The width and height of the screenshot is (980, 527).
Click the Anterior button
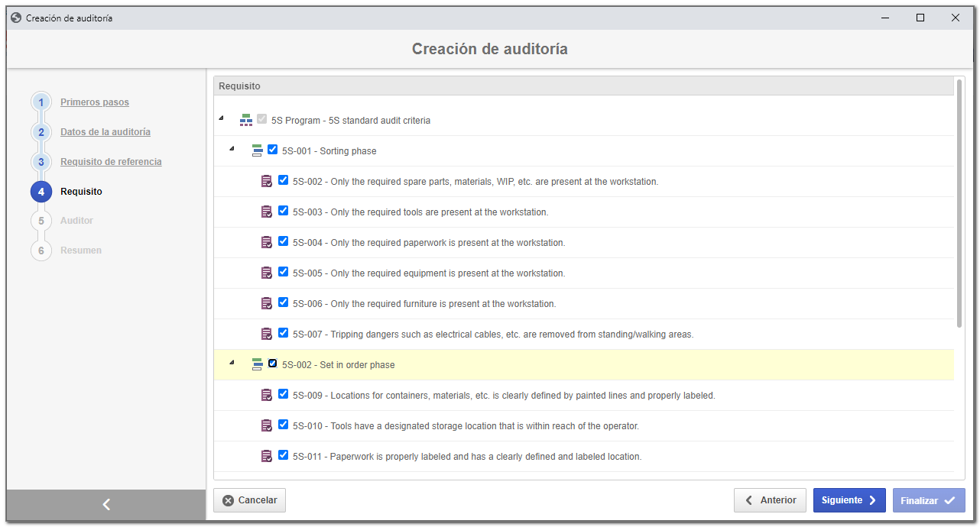pos(770,500)
